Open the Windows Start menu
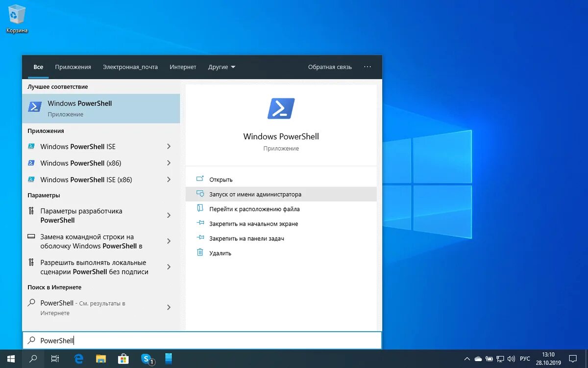Image resolution: width=588 pixels, height=368 pixels. click(11, 359)
